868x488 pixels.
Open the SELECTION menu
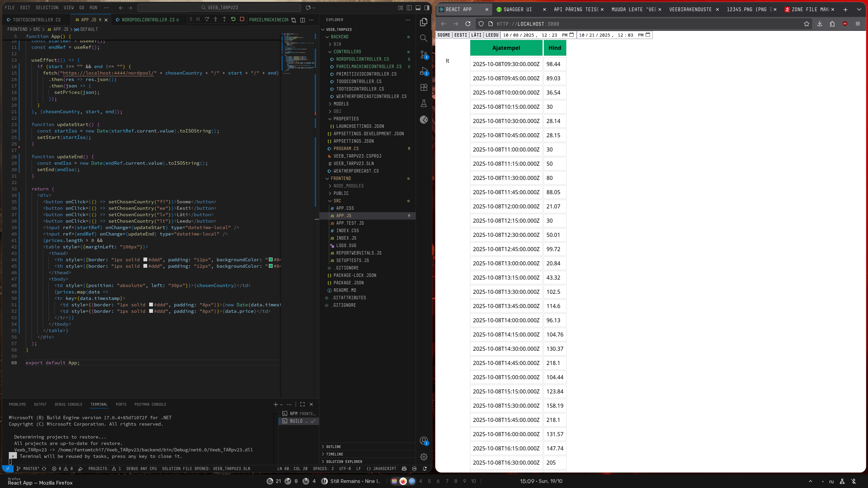click(x=47, y=7)
